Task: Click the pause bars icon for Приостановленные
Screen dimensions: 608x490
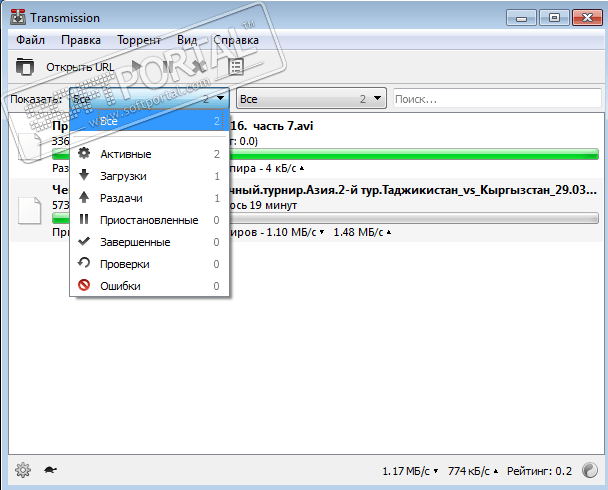Action: 84,219
